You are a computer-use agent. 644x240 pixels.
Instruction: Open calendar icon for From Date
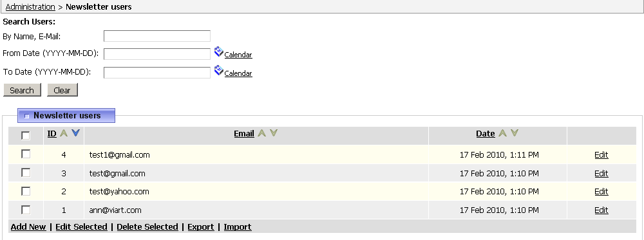click(219, 52)
